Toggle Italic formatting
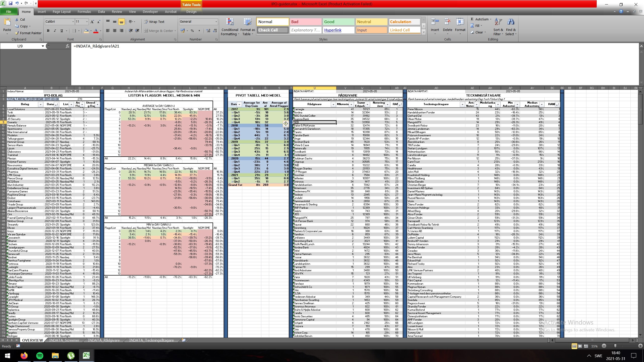Screen dimensions: 644x362 click(55, 31)
